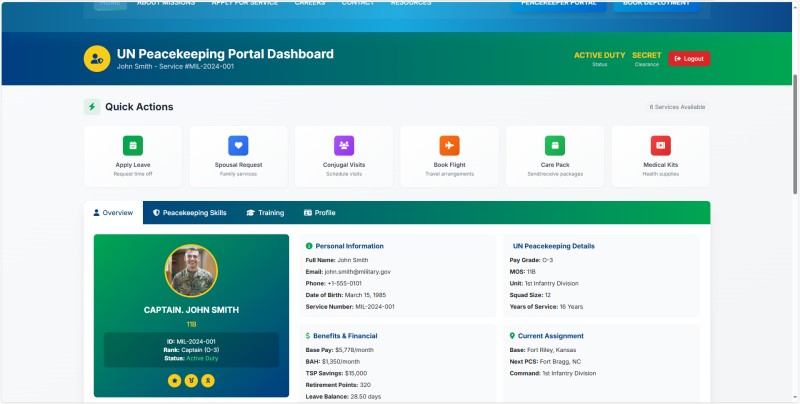Click the yellow "SECRET" clearance label

pos(646,55)
